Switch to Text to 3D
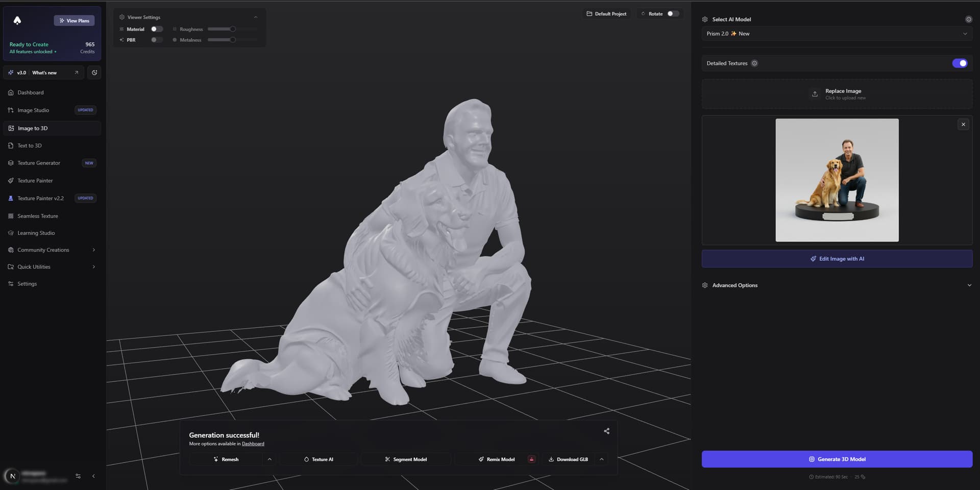Viewport: 980px width, 490px height. pos(30,145)
